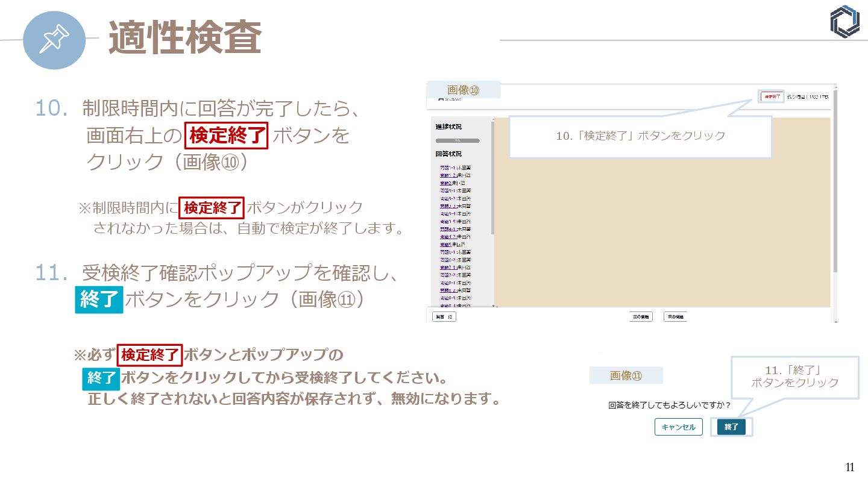
Task: Click the callout reading 10.「検定終了」ボタンをクリック
Action: coord(640,136)
